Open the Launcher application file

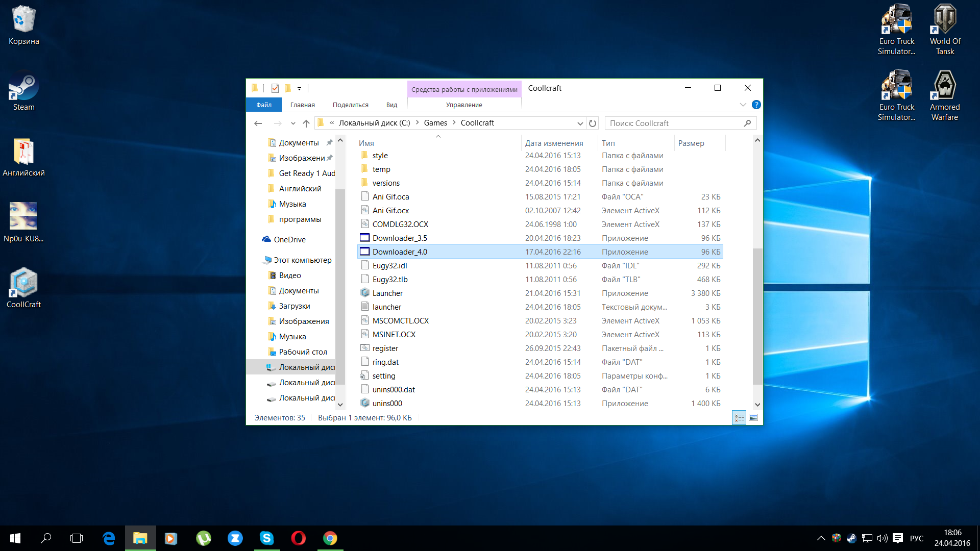click(x=387, y=293)
